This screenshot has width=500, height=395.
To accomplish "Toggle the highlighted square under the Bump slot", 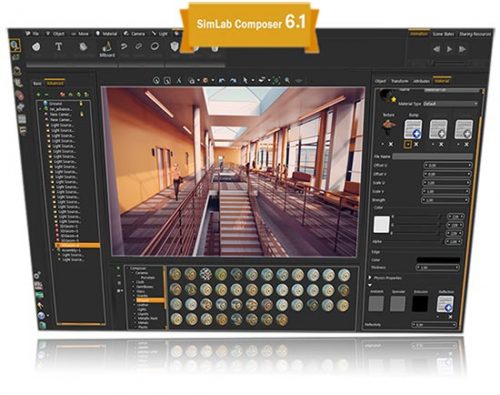I will [408, 144].
